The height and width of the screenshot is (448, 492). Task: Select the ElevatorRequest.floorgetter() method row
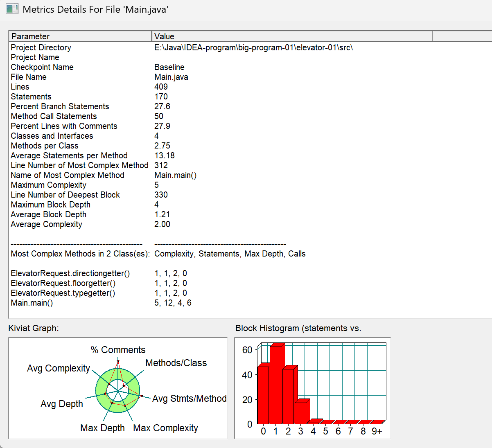click(63, 283)
